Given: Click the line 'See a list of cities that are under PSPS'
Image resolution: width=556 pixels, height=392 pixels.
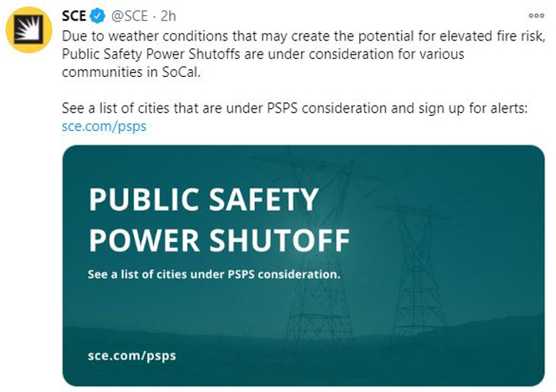Looking at the screenshot, I should click(295, 108).
